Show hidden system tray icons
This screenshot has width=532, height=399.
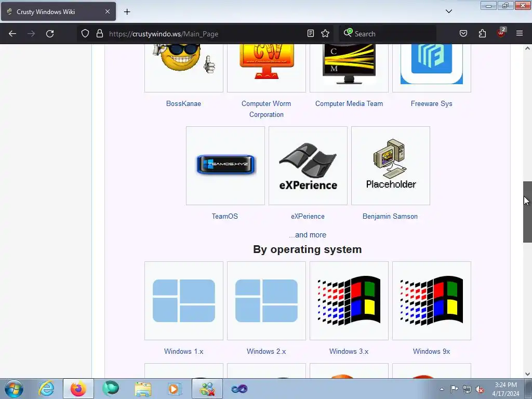pyautogui.click(x=442, y=389)
